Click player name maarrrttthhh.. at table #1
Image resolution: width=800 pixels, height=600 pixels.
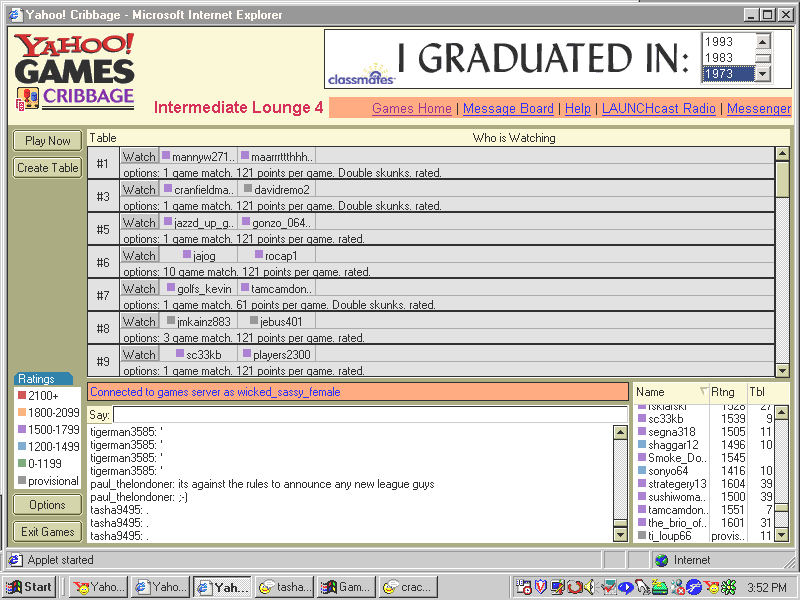282,157
